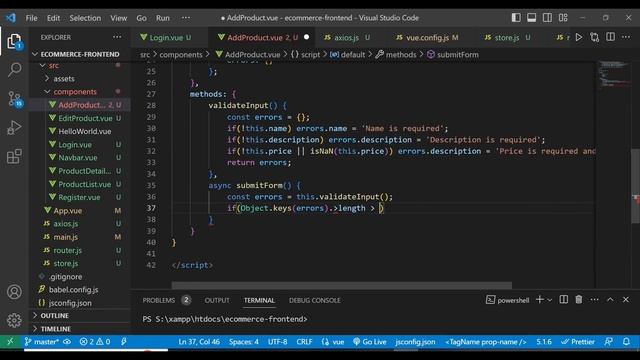This screenshot has width=640, height=360.
Task: Click UTF-8 encoding in status bar
Action: 278,342
